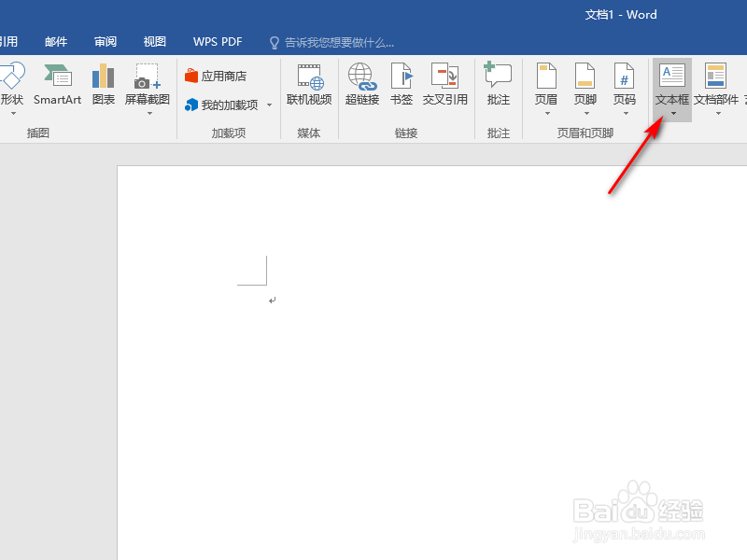Click the Page Number (页码) icon
Image resolution: width=747 pixels, height=560 pixels.
(624, 76)
